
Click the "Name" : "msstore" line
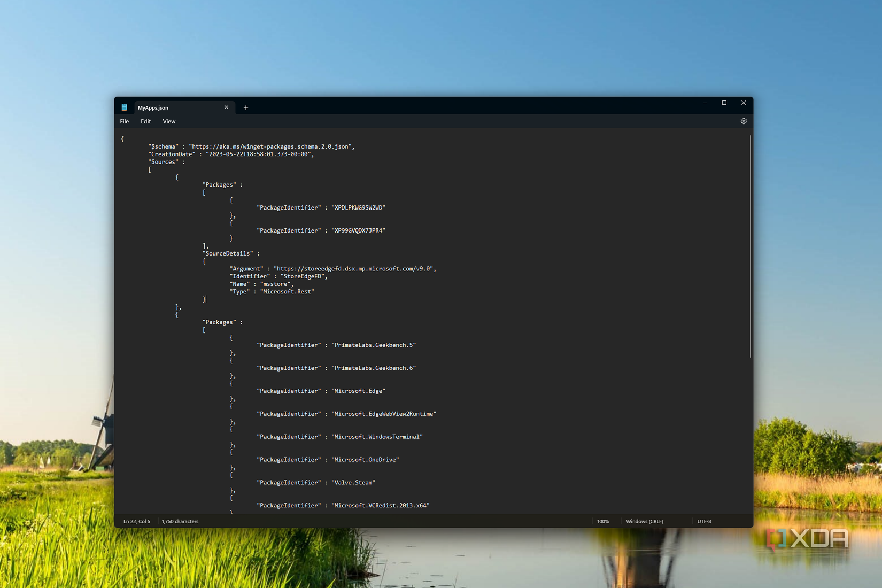[x=261, y=284]
